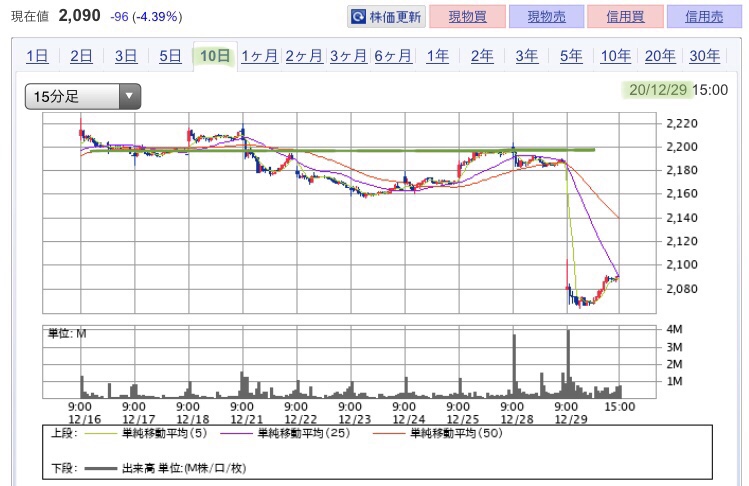Click the 15:00 time axis label

click(x=620, y=407)
